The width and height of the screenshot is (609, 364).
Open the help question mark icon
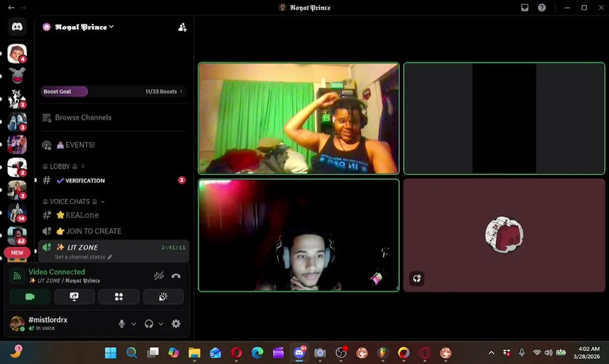[x=542, y=8]
